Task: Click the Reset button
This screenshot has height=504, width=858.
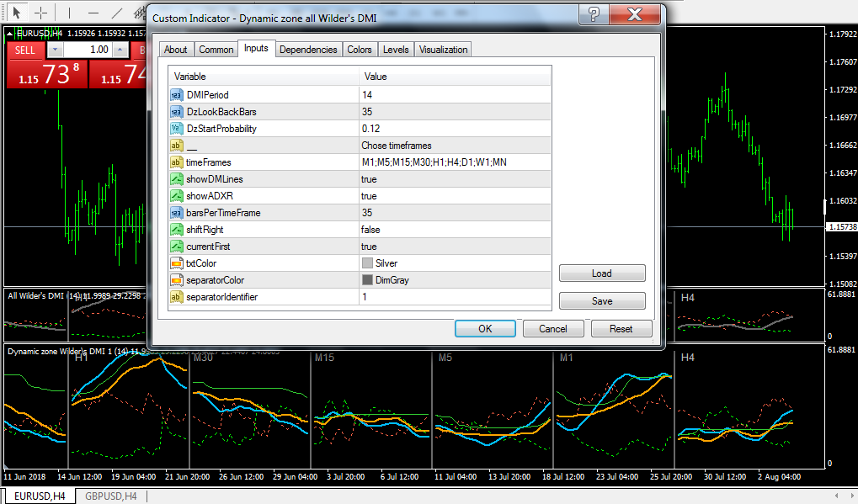Action: (x=621, y=329)
